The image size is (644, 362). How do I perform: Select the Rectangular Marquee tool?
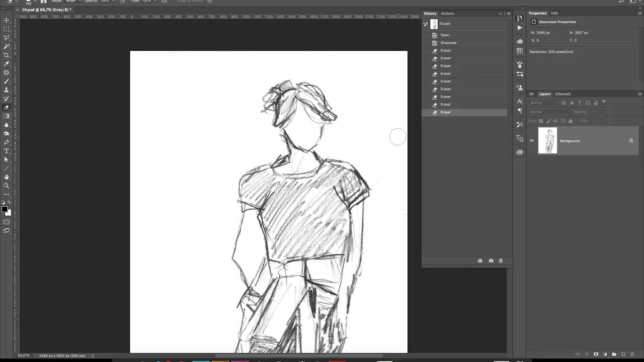click(7, 29)
